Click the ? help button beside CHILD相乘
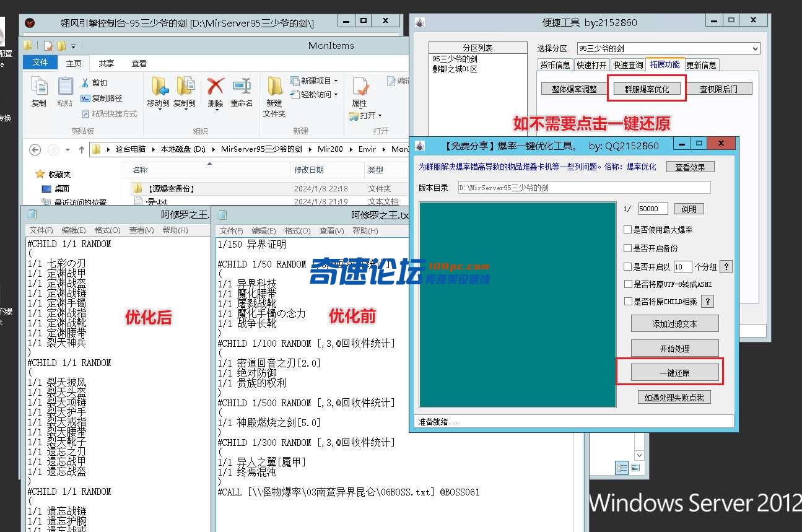Screen dimensions: 802x532 707,302
